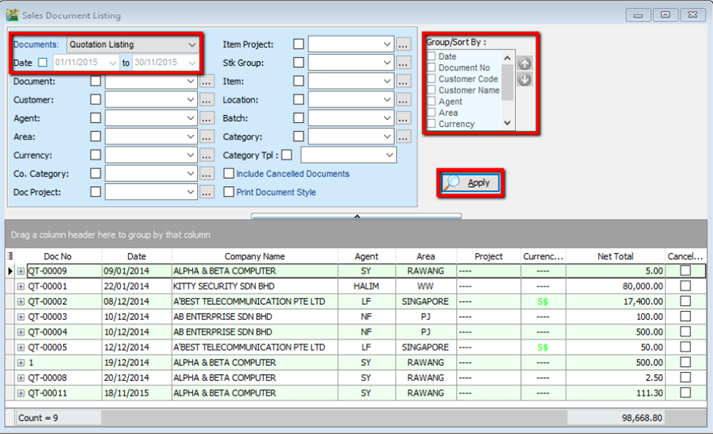Collapse the filter panel with the chevron bar
The width and height of the screenshot is (713, 434).
356,215
